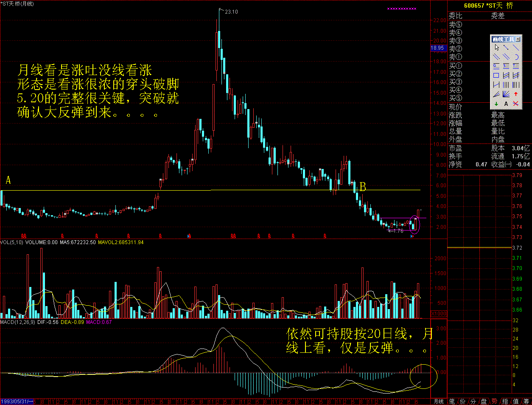Choose the blue rectangle drawing tool
This screenshot has height=405, width=532.
pyautogui.click(x=496, y=76)
